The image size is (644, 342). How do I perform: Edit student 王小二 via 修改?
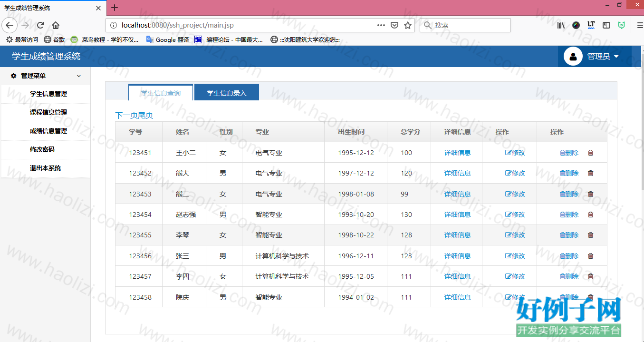click(x=515, y=153)
